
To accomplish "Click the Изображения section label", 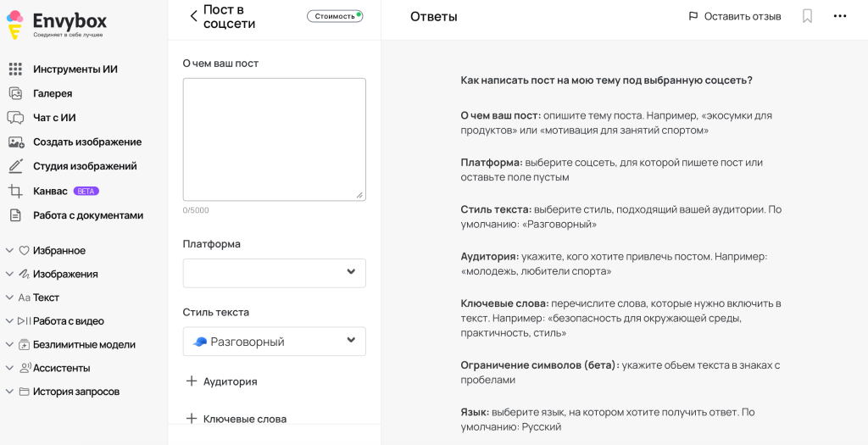I will pos(65,274).
